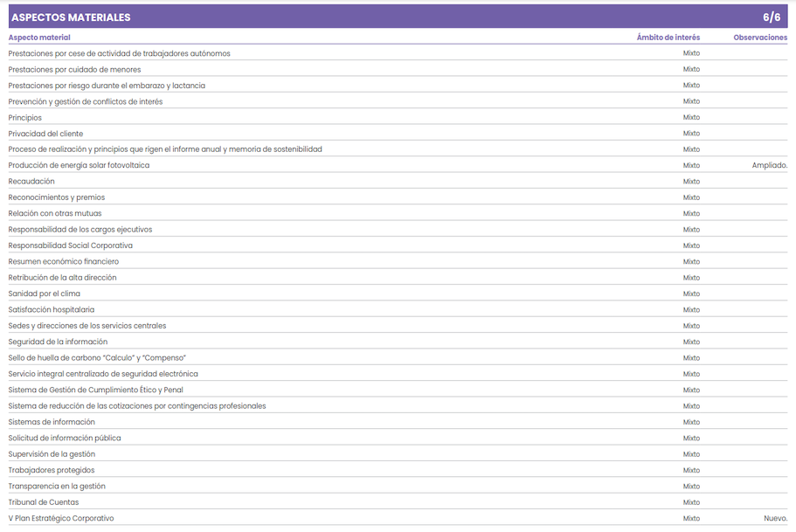This screenshot has width=796, height=532.
Task: Select the 'Observaciones' column header
Action: coord(760,38)
